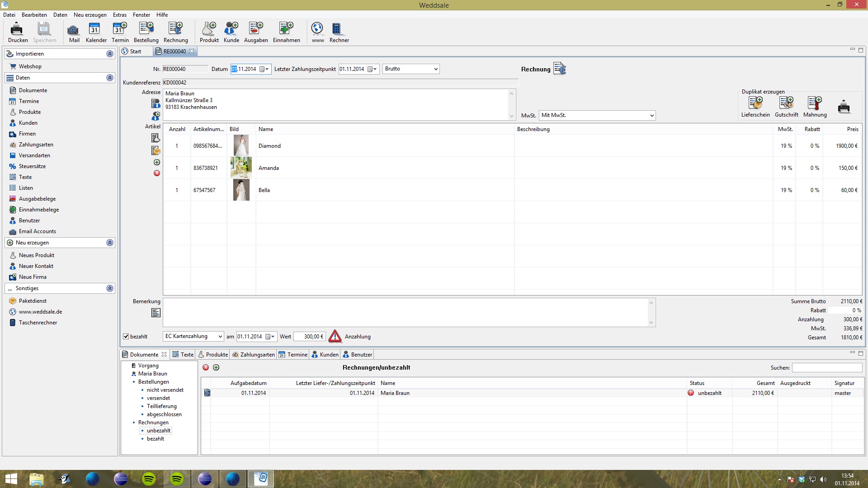Click the Gutschrift duplicate icon
868x488 pixels.
click(x=786, y=103)
